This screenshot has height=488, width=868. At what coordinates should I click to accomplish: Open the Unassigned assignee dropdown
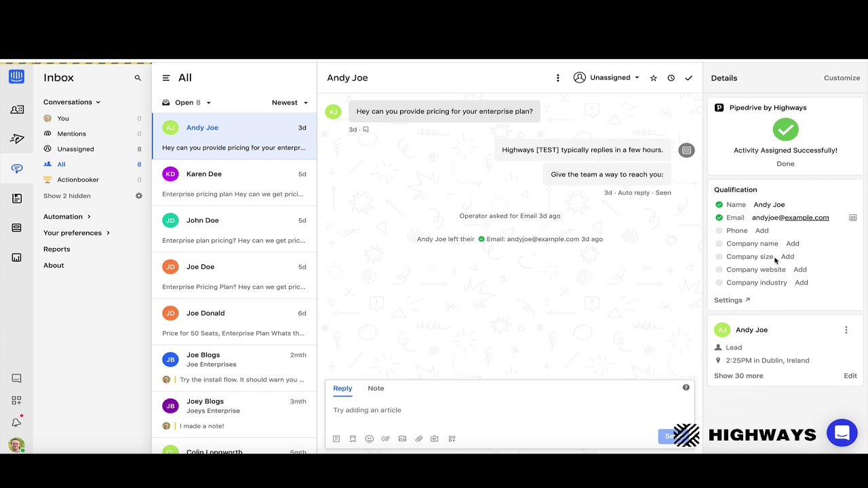pos(607,78)
